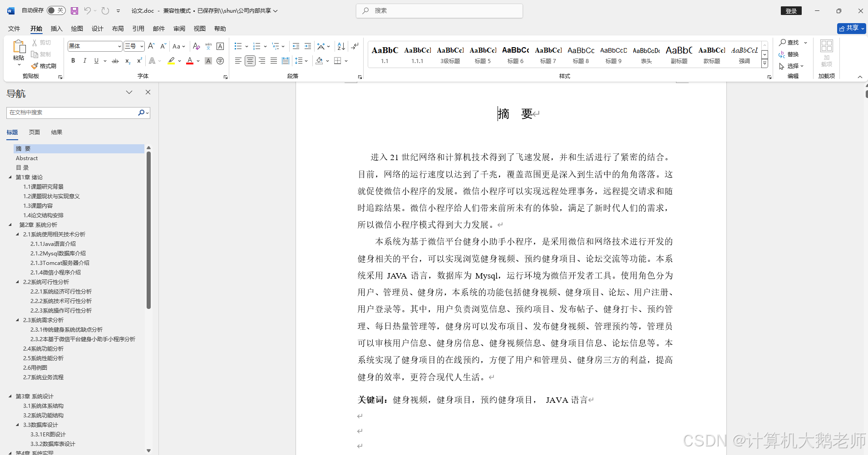Click the Distributed alignment icon
The width and height of the screenshot is (868, 455).
[285, 61]
